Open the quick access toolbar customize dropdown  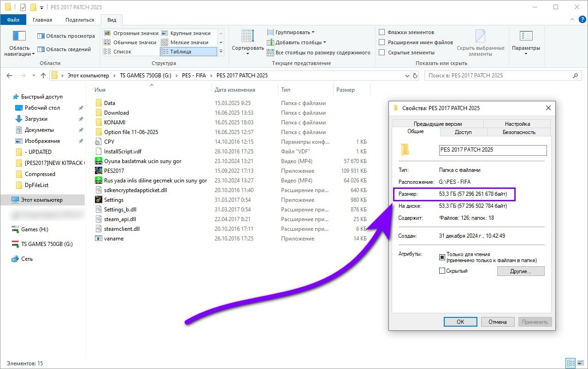point(41,7)
